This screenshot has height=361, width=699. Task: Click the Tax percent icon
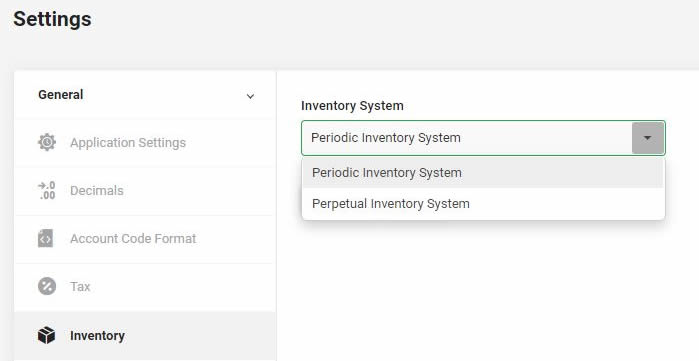pyautogui.click(x=47, y=286)
